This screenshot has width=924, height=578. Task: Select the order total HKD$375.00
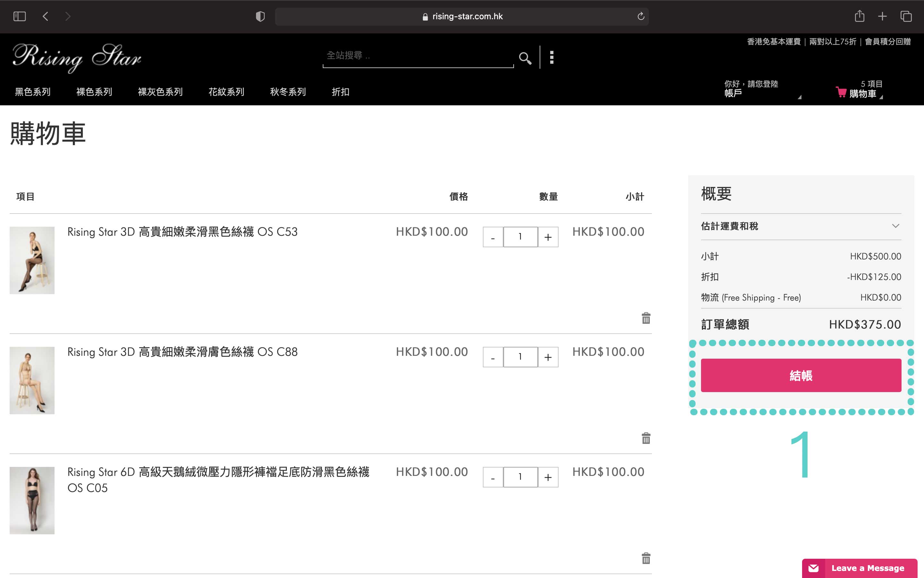coord(865,325)
